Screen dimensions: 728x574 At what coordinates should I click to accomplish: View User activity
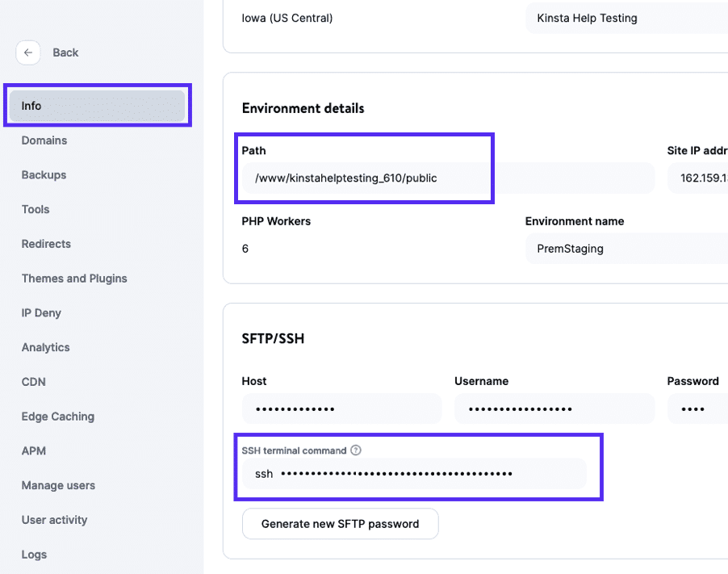[x=54, y=520]
